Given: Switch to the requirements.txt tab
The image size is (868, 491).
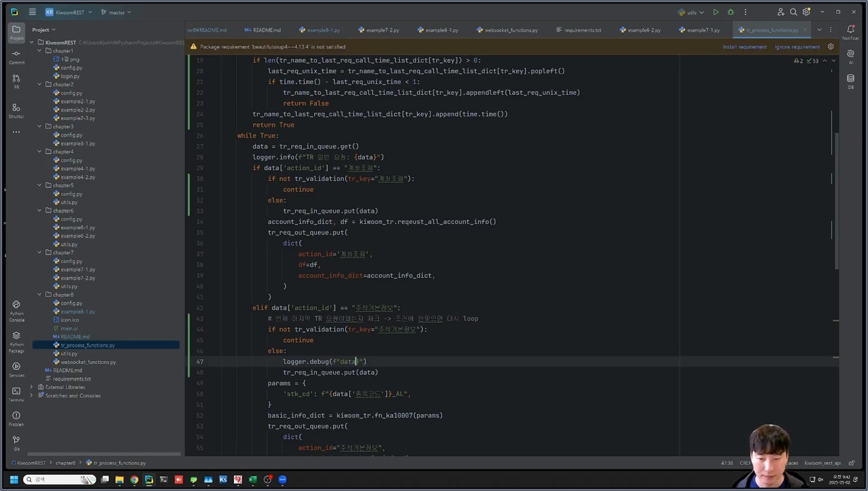Looking at the screenshot, I should [579, 30].
